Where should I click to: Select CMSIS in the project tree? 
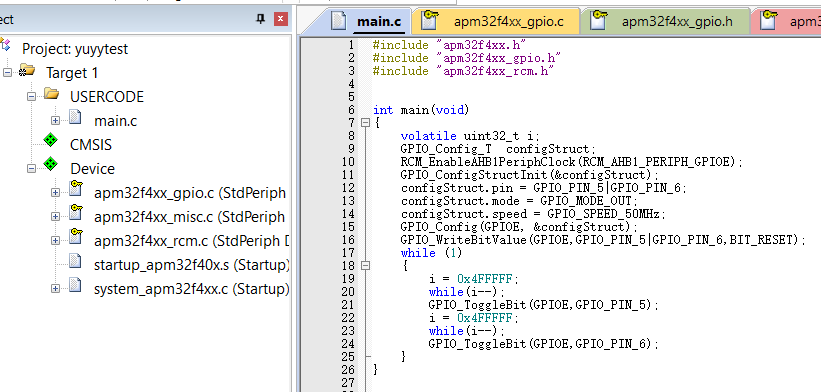tap(91, 145)
